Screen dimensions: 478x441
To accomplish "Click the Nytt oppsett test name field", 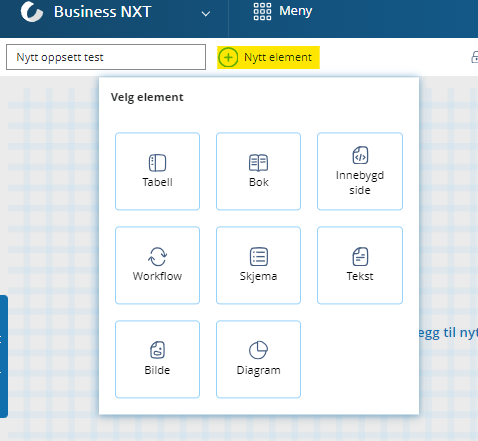I will pos(106,57).
